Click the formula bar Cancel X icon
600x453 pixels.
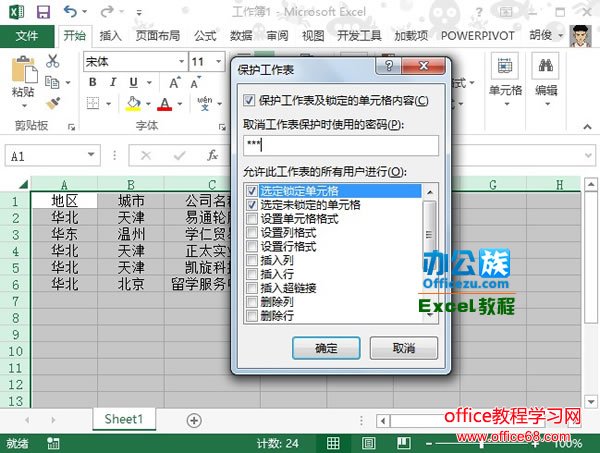coord(146,155)
